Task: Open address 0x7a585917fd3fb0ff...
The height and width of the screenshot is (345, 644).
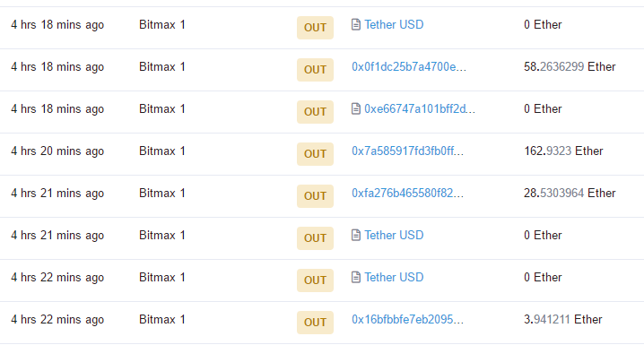Action: click(407, 151)
